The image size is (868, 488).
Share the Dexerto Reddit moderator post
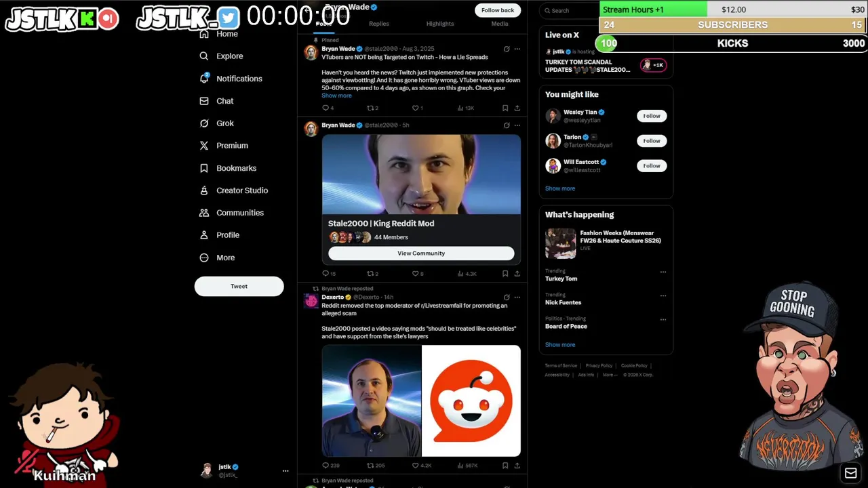(x=517, y=466)
